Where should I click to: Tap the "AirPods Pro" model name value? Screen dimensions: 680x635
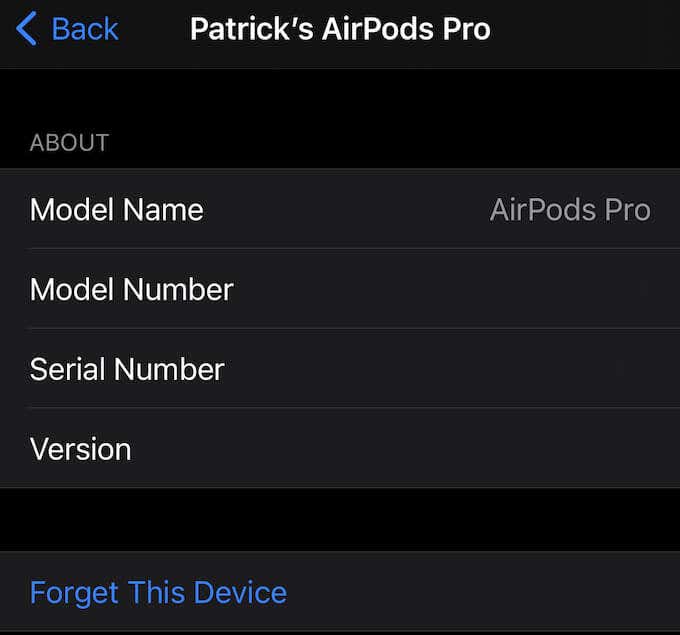[570, 209]
